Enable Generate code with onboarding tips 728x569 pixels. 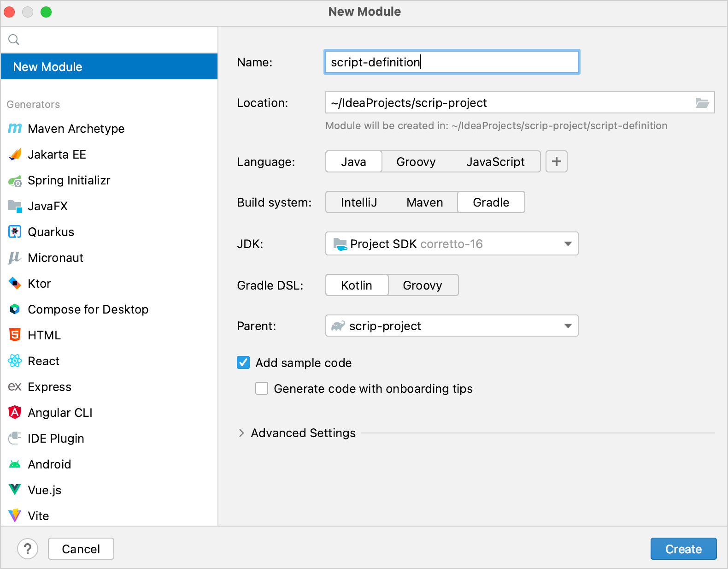pos(262,389)
